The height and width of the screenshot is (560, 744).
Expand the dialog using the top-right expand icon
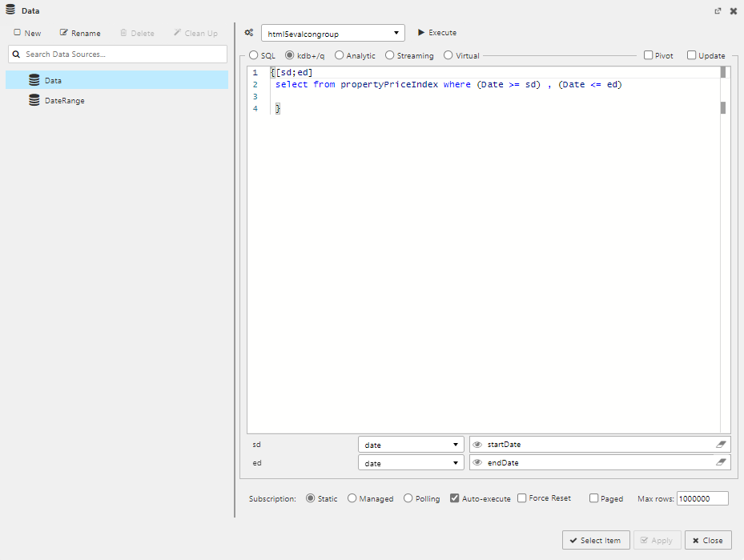pyautogui.click(x=718, y=10)
